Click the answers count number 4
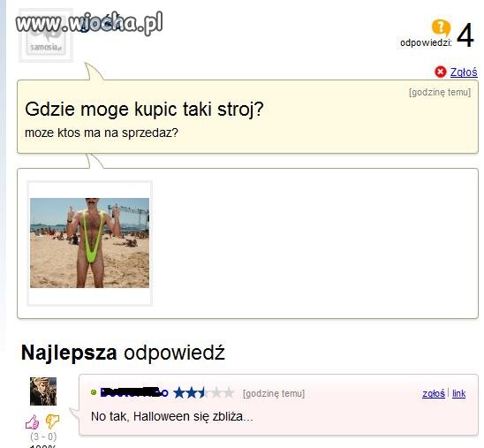The width and height of the screenshot is (484, 448). tap(465, 35)
